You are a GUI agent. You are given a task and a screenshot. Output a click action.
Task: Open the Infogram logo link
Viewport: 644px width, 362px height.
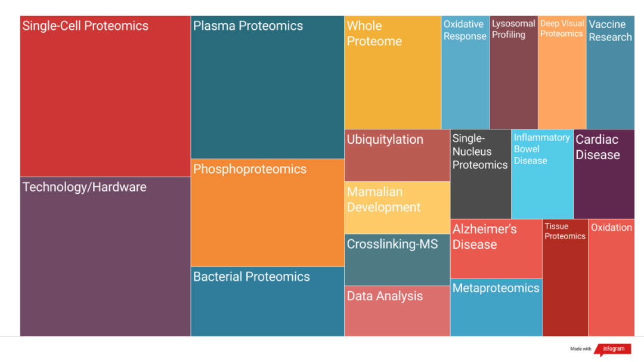[x=612, y=349]
